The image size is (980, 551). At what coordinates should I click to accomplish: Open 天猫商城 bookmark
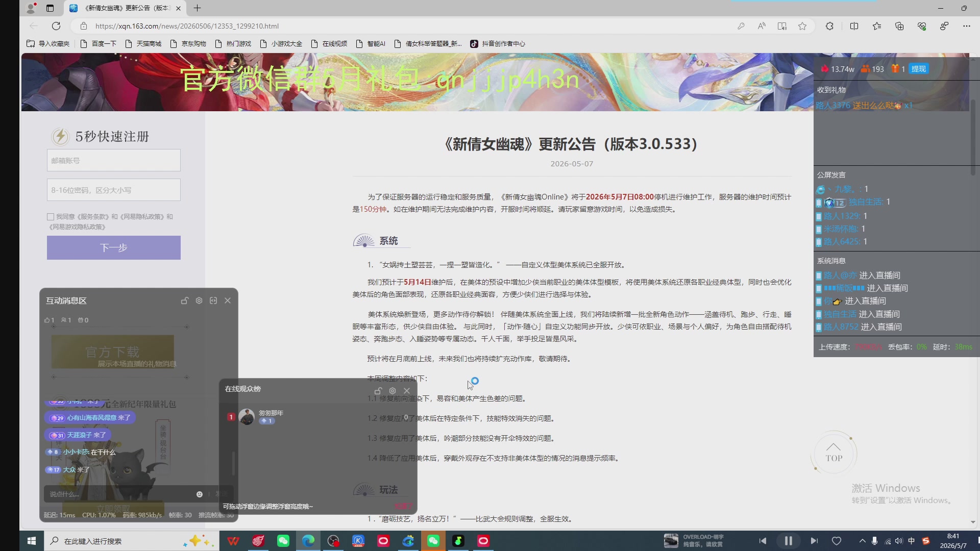point(143,43)
